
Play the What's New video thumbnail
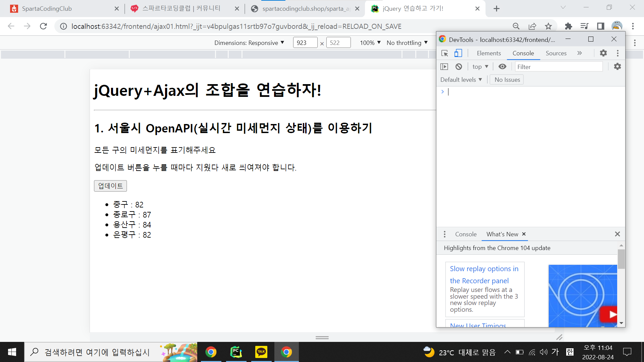coord(583,296)
